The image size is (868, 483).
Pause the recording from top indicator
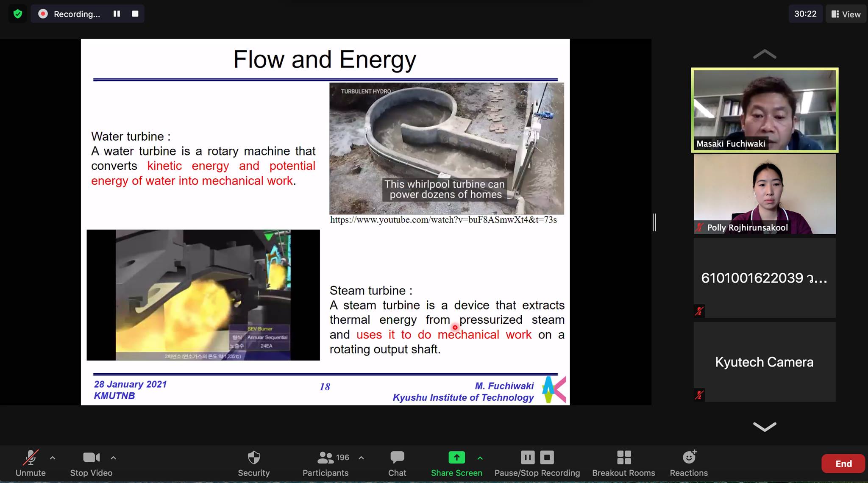pos(117,14)
